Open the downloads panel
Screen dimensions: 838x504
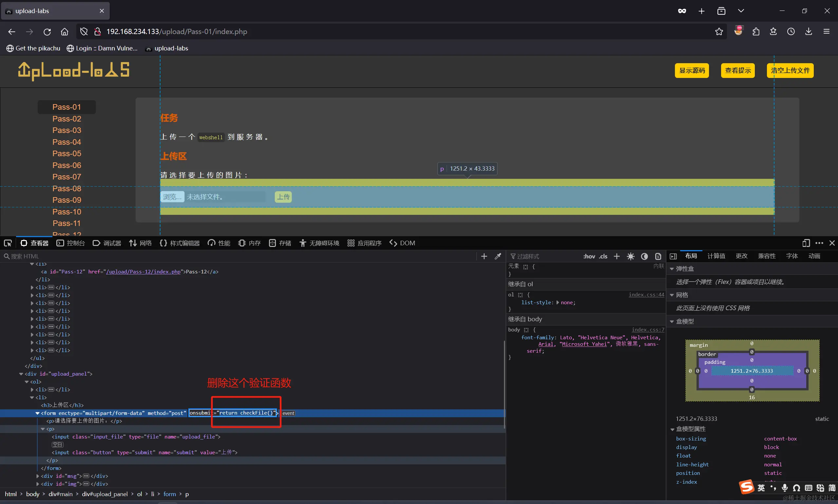[809, 31]
